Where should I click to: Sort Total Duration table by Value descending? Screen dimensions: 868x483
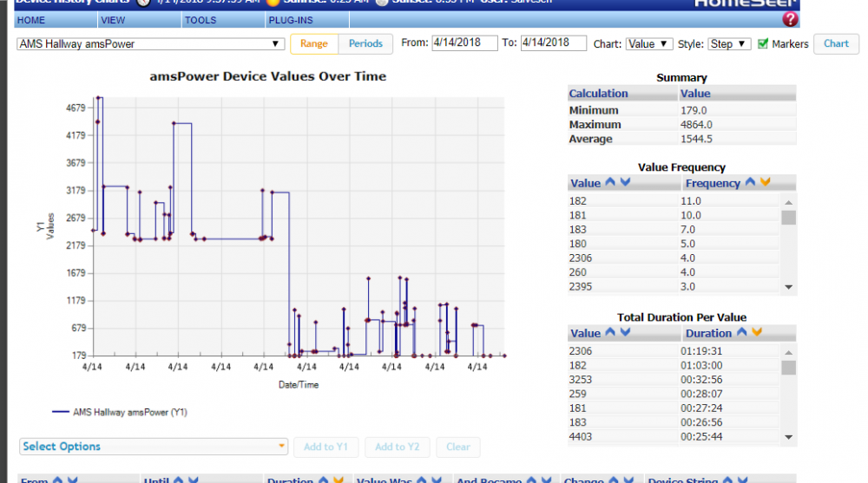click(x=625, y=333)
